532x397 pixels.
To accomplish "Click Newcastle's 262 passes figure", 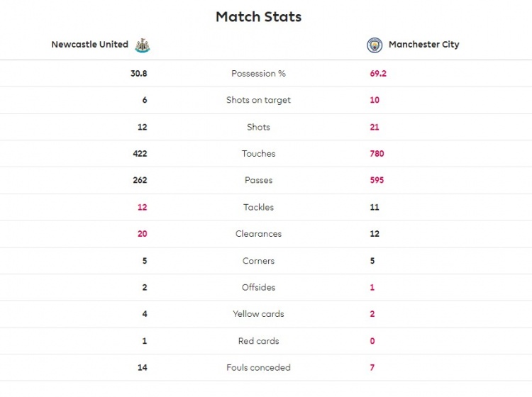I will [x=140, y=180].
